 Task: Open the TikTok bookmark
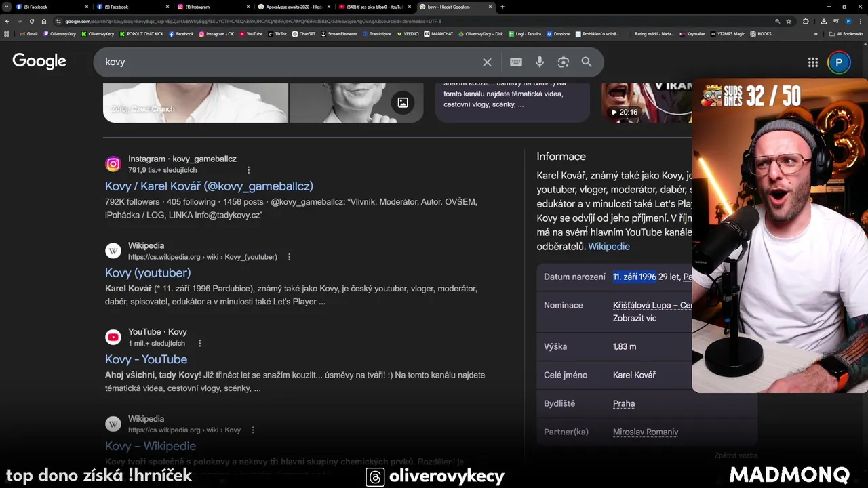point(277,33)
